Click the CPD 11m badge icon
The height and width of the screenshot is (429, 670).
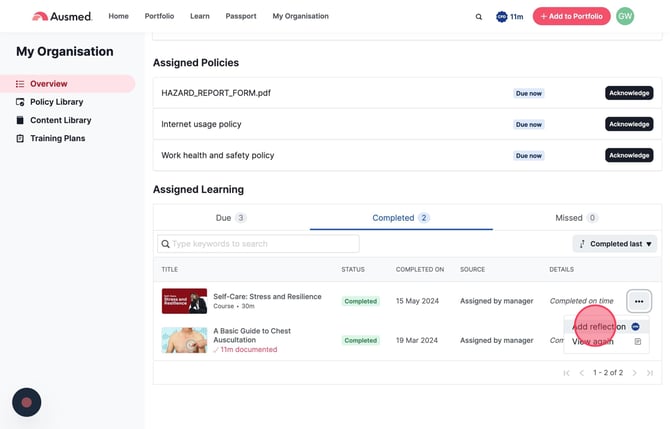point(502,17)
